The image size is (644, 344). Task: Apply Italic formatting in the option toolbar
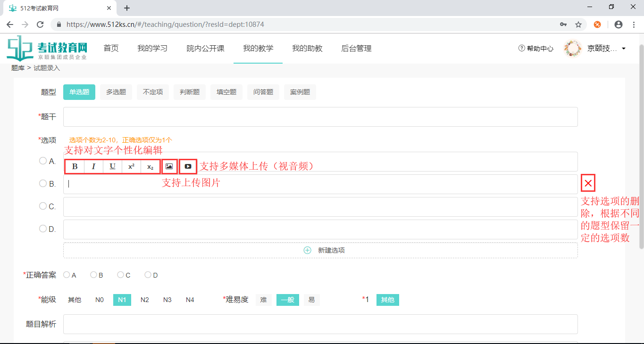(93, 166)
